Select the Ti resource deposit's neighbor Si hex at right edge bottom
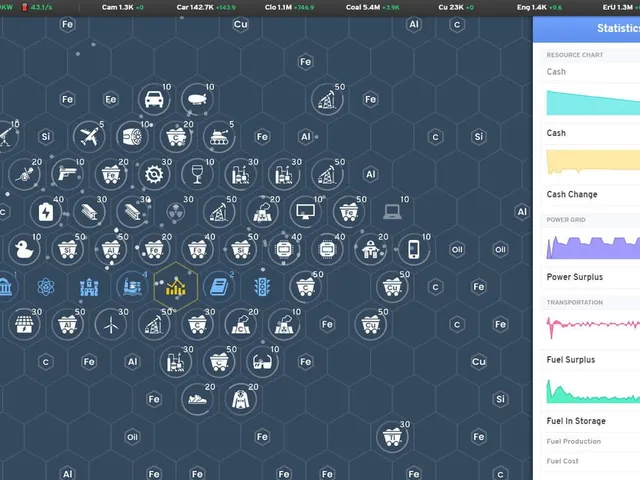Screen dimensions: 640x480 click(500, 399)
